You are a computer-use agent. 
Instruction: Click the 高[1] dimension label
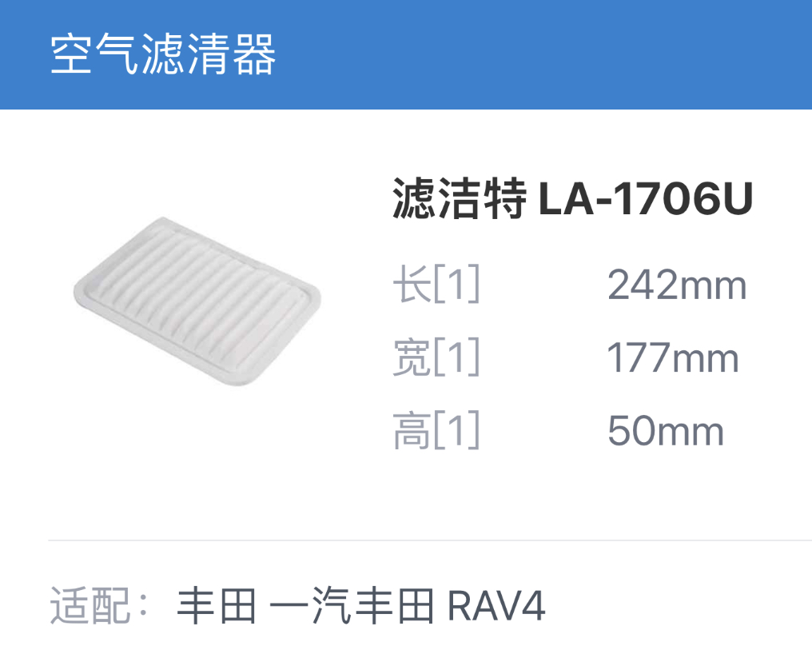436,430
